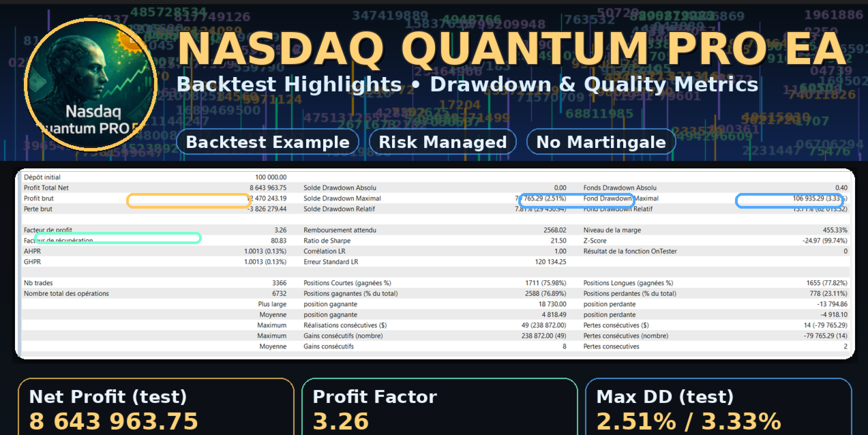Click the "8 643 963.75" value in the report table

268,187
